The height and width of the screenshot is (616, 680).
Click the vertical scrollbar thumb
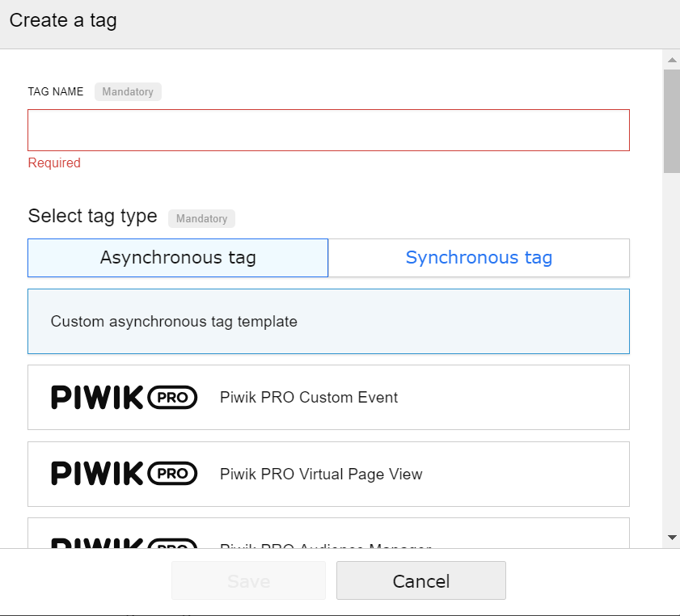tap(671, 120)
